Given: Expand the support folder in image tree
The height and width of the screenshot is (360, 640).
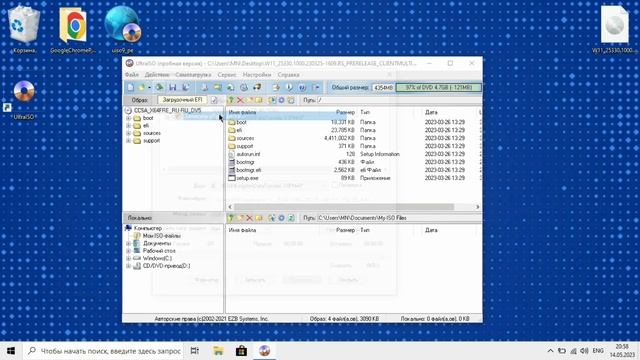Looking at the screenshot, I should point(128,141).
